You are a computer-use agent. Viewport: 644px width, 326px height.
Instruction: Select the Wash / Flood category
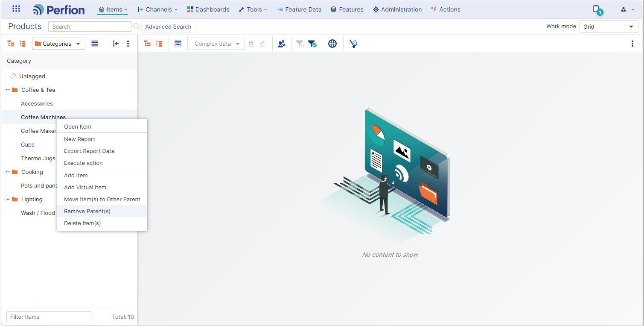[38, 213]
